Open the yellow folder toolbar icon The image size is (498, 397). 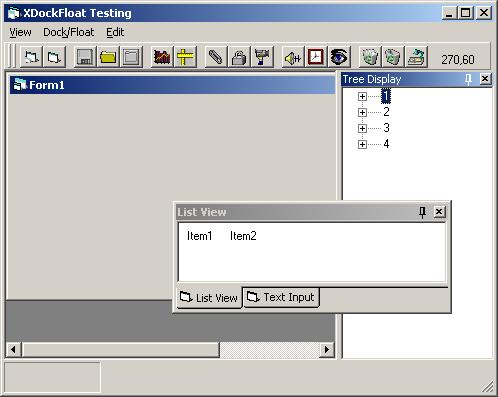(x=108, y=57)
